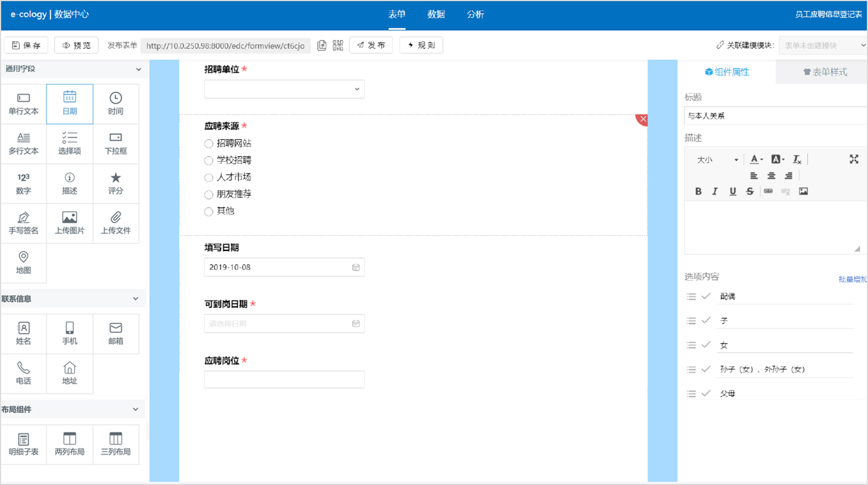Pick the 地图 location component
Screen dimensions: 868x485
[x=24, y=263]
